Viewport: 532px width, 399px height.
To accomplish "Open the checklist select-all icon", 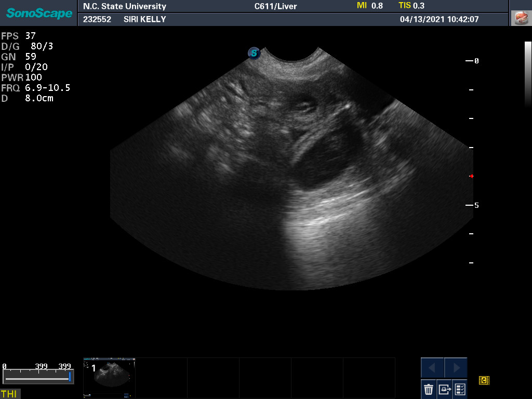I will [460, 389].
